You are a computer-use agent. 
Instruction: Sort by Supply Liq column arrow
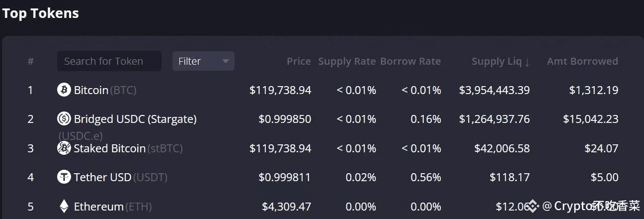coord(527,62)
